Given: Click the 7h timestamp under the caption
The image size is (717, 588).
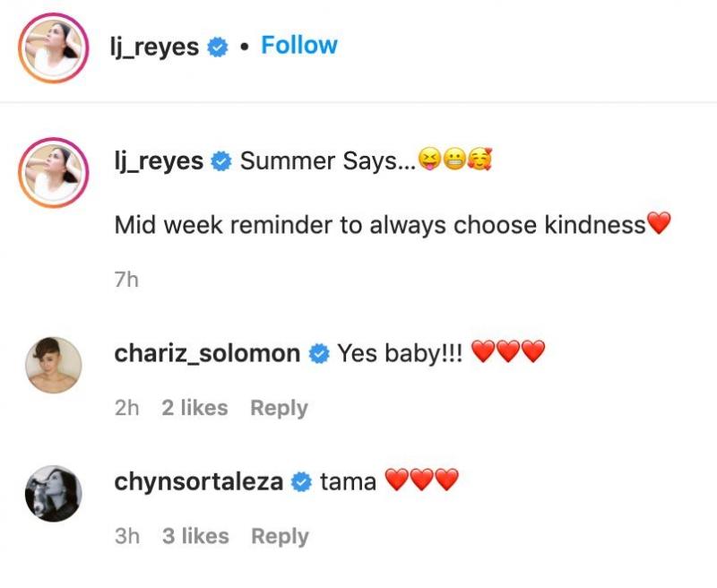Looking at the screenshot, I should (127, 280).
